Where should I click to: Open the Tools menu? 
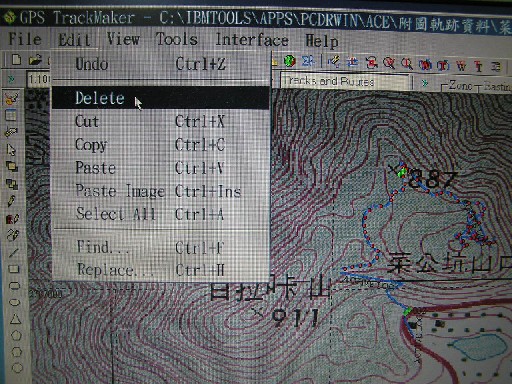(177, 39)
